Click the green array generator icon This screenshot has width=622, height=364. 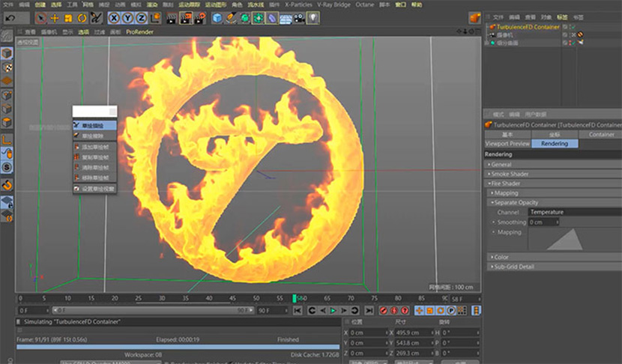point(259,18)
